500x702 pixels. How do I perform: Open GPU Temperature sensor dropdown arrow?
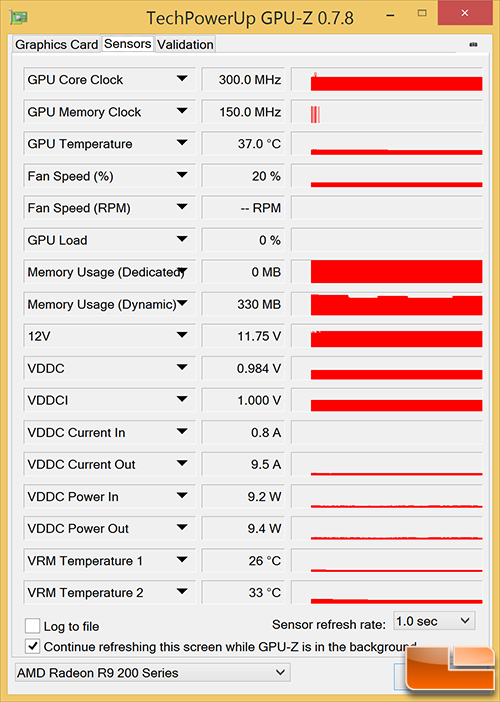(x=182, y=143)
